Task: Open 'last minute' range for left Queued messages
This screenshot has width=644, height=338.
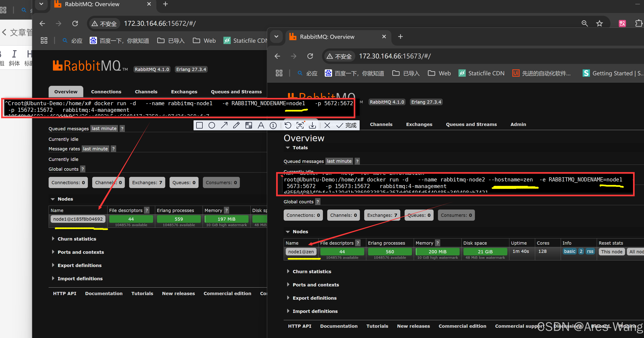Action: tap(104, 128)
